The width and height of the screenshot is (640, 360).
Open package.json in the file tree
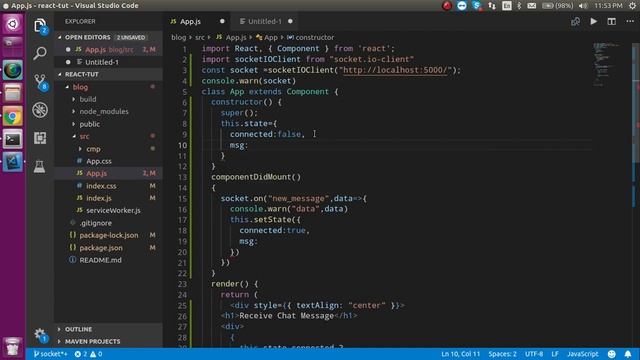108,248
